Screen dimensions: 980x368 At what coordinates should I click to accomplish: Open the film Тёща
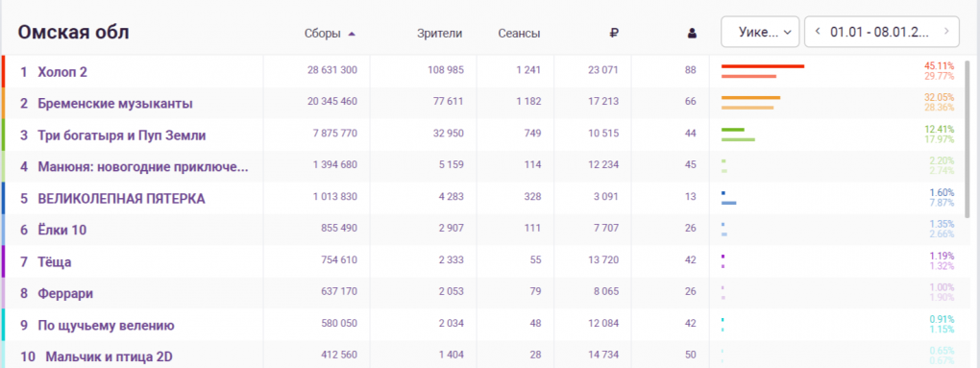55,261
